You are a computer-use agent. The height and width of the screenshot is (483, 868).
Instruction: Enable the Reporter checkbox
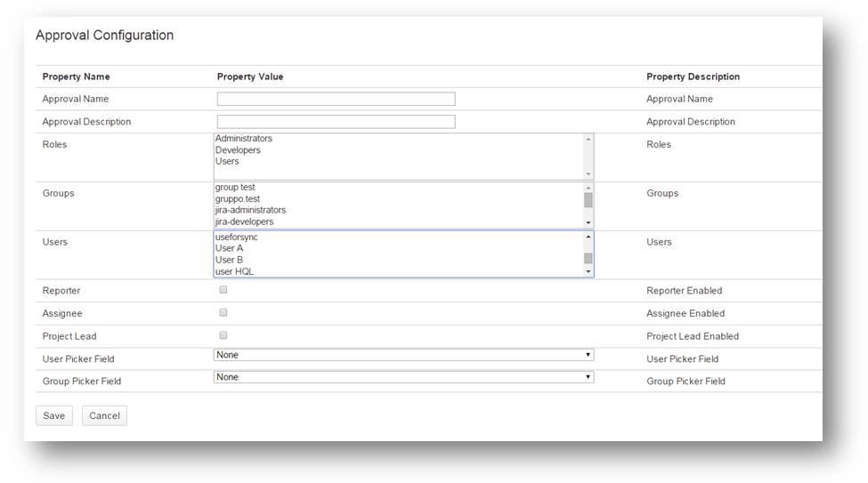223,290
